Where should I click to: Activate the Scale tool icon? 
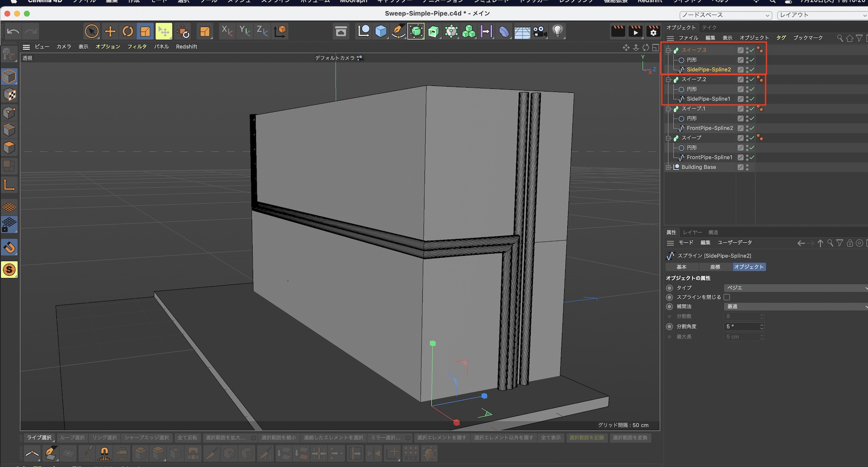click(145, 31)
